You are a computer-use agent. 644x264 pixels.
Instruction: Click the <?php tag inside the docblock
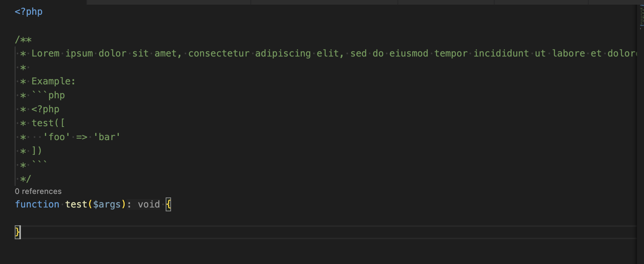coord(45,109)
